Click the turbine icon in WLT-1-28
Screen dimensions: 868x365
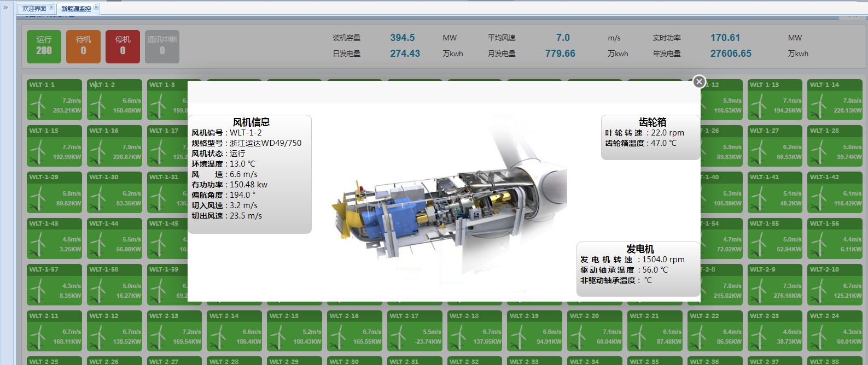(x=818, y=152)
